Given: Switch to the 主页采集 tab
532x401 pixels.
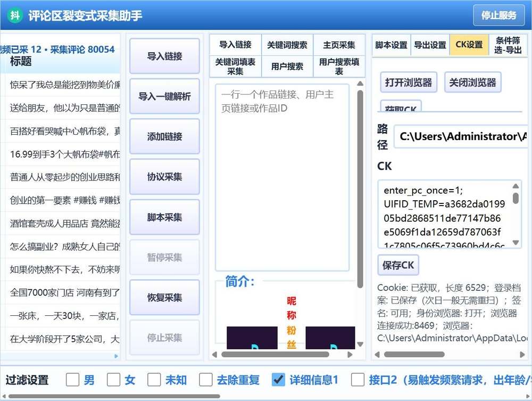Looking at the screenshot, I should pyautogui.click(x=339, y=45).
